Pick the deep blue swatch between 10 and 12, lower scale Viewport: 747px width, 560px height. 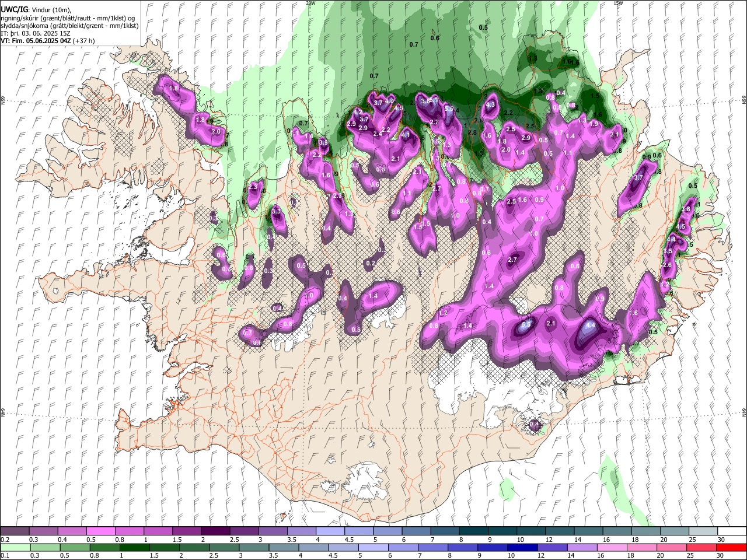pos(521,547)
